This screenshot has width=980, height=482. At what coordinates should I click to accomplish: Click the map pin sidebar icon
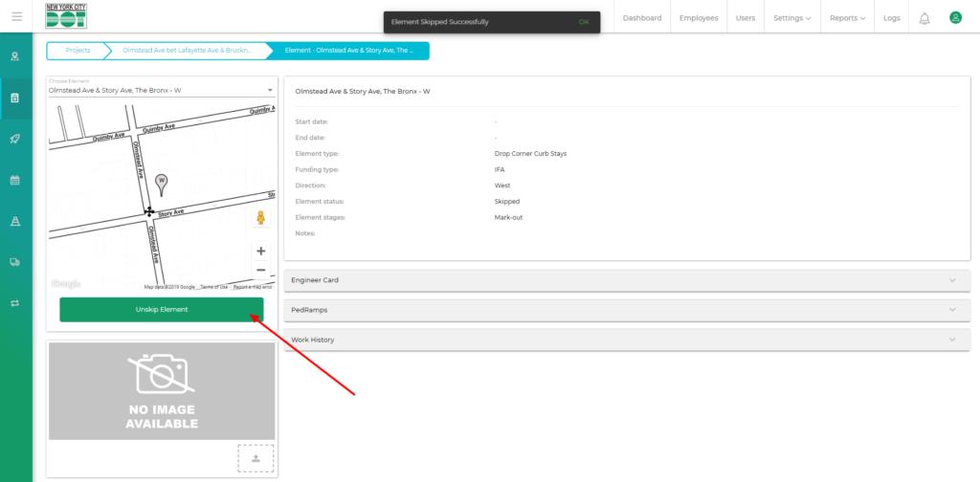(x=15, y=56)
